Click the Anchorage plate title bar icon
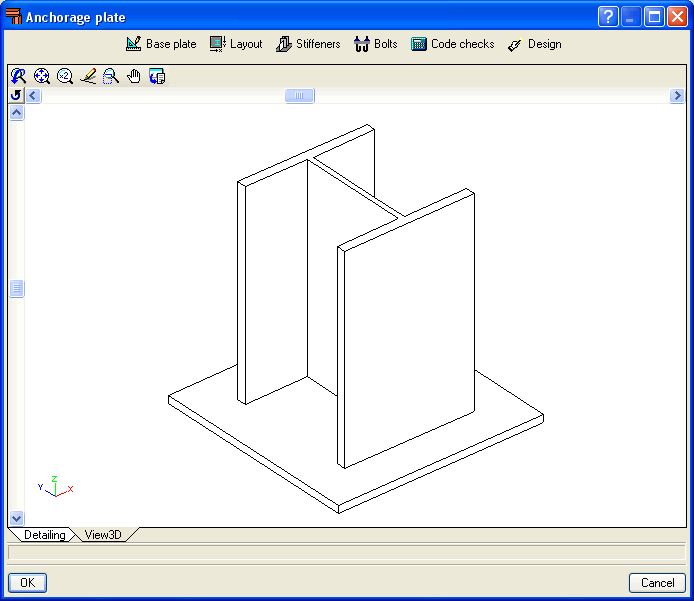This screenshot has height=601, width=694. (14, 16)
